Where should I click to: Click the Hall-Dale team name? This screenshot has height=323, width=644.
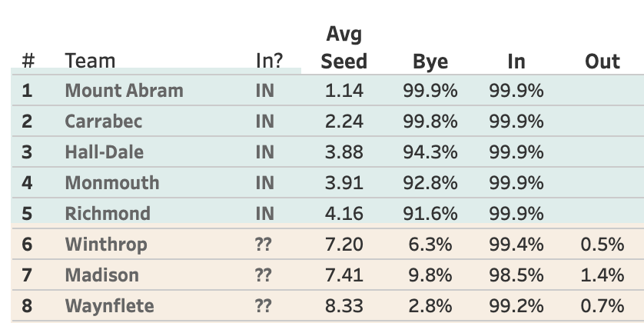pyautogui.click(x=105, y=152)
